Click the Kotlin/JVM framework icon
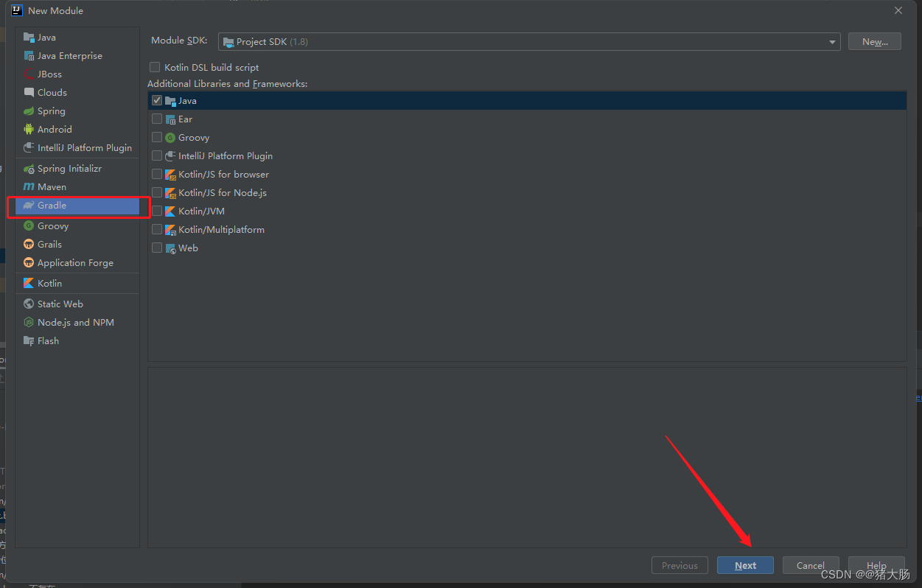Image resolution: width=922 pixels, height=588 pixels. point(171,211)
